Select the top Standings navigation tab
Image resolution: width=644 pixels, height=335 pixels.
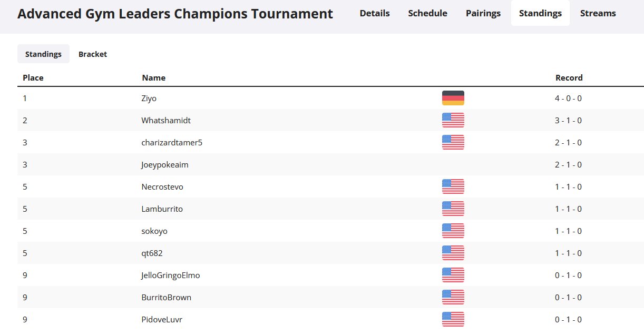(x=540, y=13)
